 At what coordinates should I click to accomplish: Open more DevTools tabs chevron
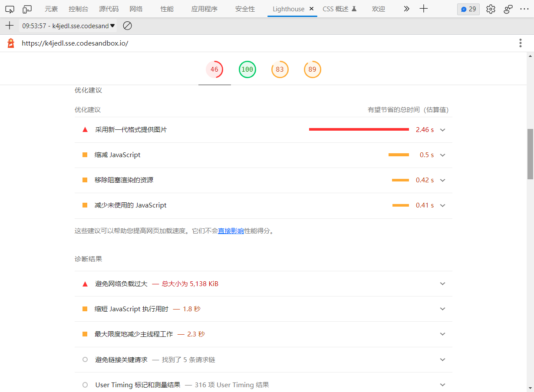(406, 9)
